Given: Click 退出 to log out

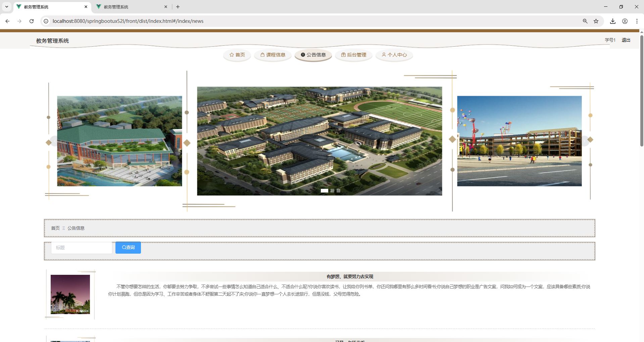Looking at the screenshot, I should (x=626, y=40).
